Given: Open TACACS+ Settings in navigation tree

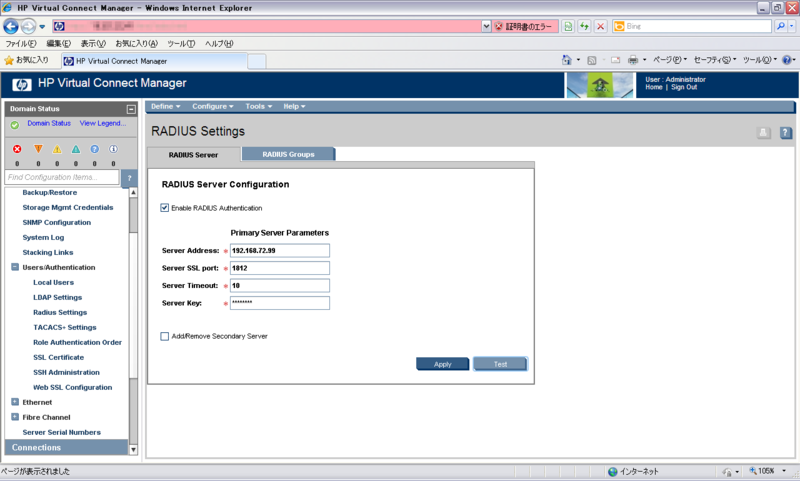Looking at the screenshot, I should [x=64, y=327].
